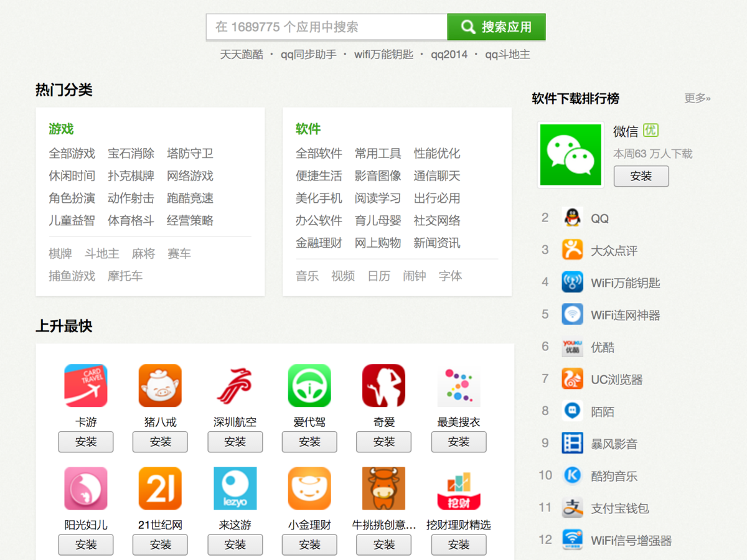Open the 扑克棋牌 category
The image size is (747, 560).
tap(131, 175)
